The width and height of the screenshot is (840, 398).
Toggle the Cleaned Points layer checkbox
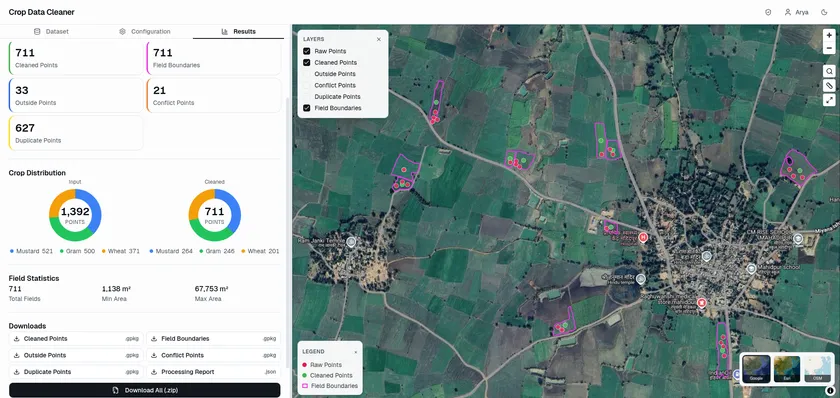(x=306, y=63)
